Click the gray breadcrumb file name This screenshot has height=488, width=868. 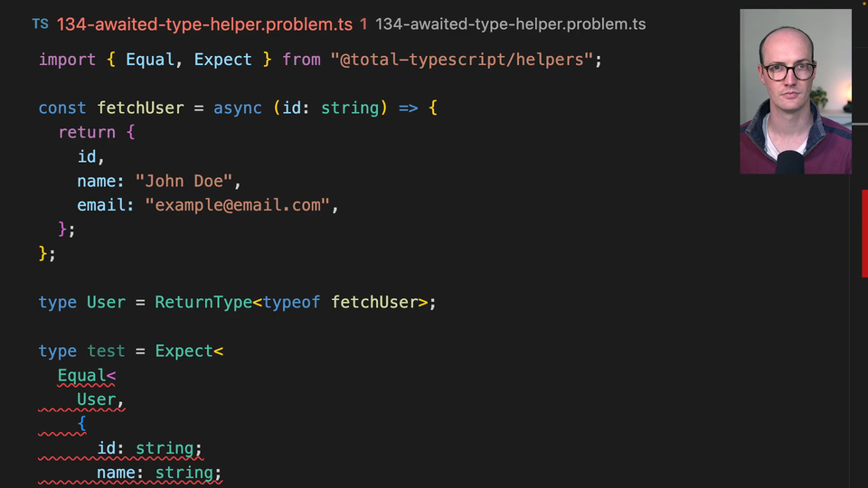(510, 24)
